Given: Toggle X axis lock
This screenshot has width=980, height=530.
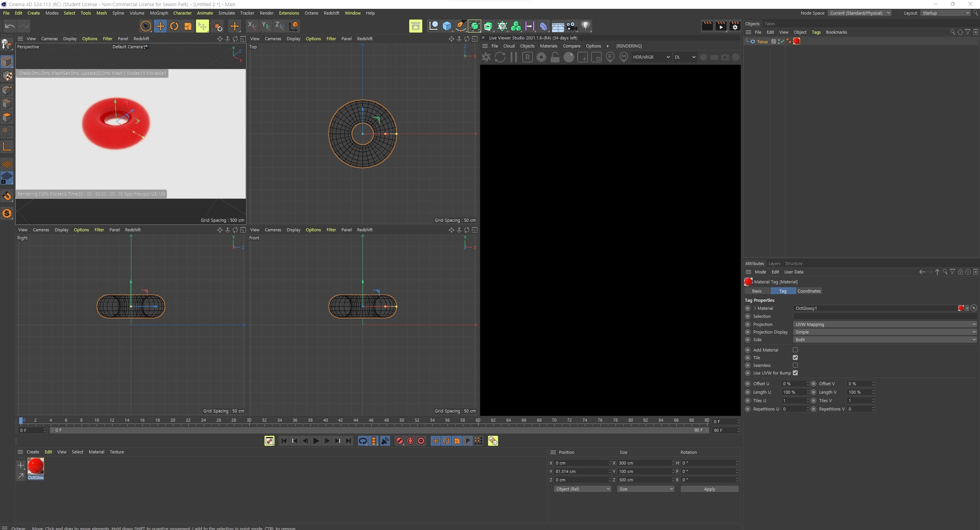Looking at the screenshot, I should 252,26.
